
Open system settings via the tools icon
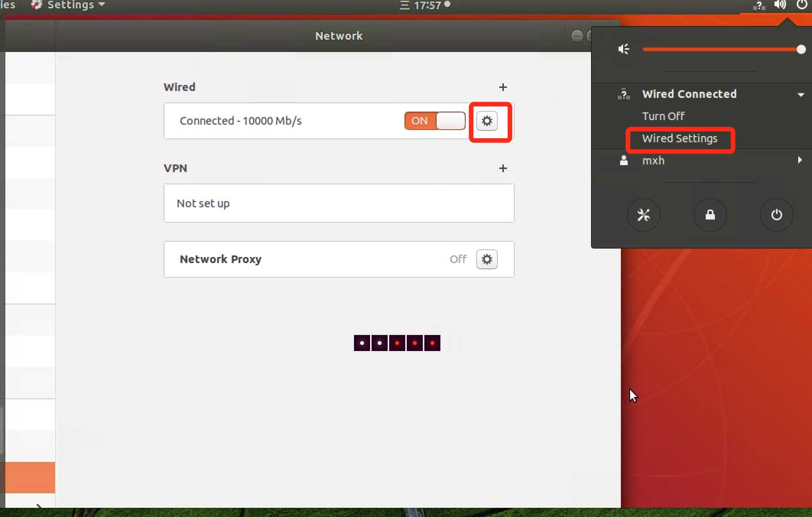click(x=643, y=215)
